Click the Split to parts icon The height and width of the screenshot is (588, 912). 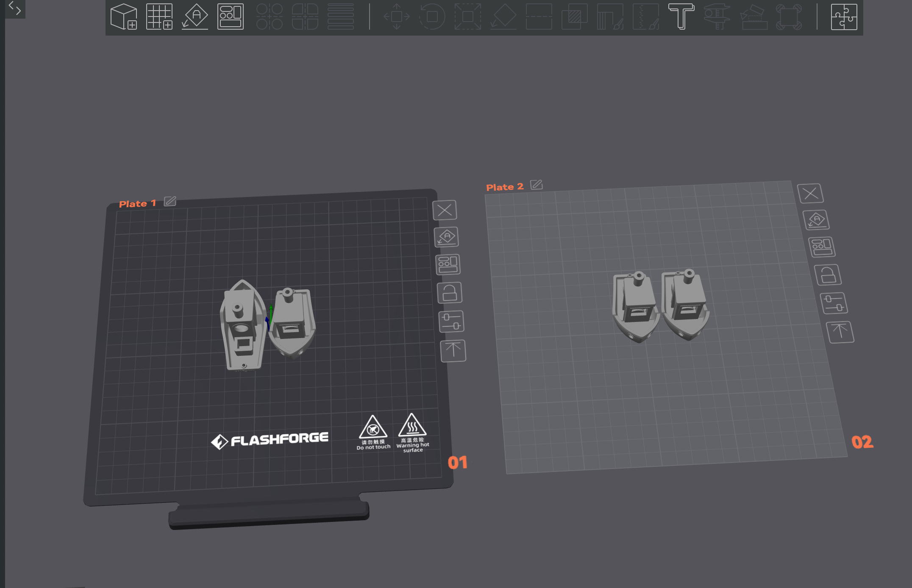point(305,17)
